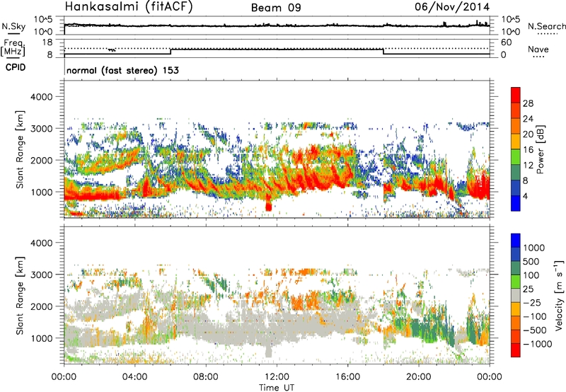Image resolution: width=566 pixels, height=392 pixels.
Task: Click the 'N.Search' legend label
Action: 546,26
